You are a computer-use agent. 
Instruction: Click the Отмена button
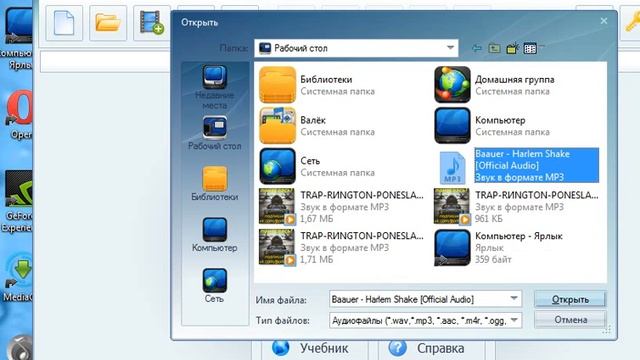tap(570, 320)
